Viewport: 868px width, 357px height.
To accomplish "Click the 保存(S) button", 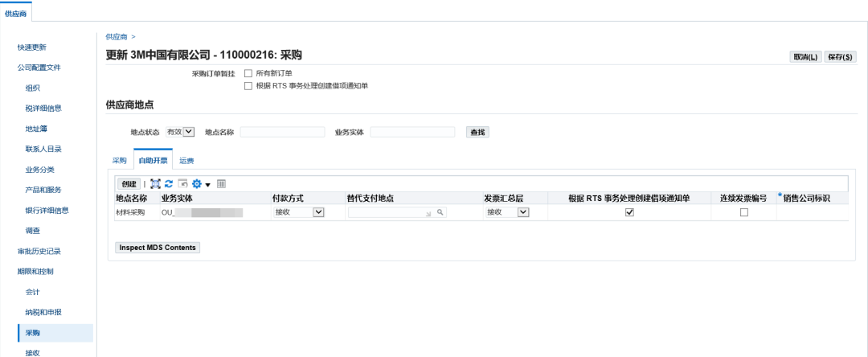I will pyautogui.click(x=841, y=57).
